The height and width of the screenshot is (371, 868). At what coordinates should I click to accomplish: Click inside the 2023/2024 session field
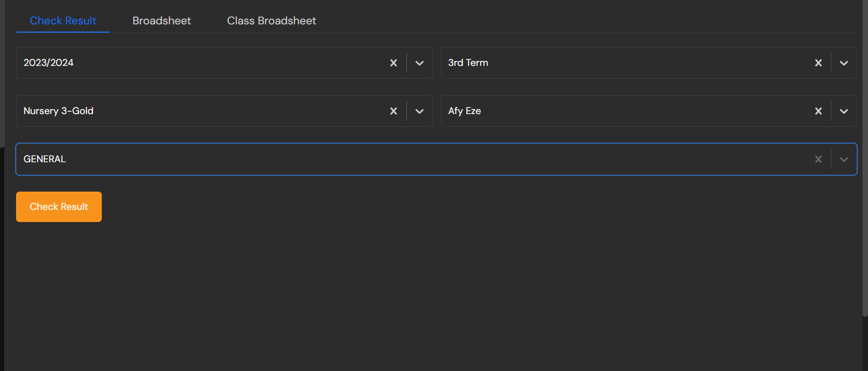(199, 63)
